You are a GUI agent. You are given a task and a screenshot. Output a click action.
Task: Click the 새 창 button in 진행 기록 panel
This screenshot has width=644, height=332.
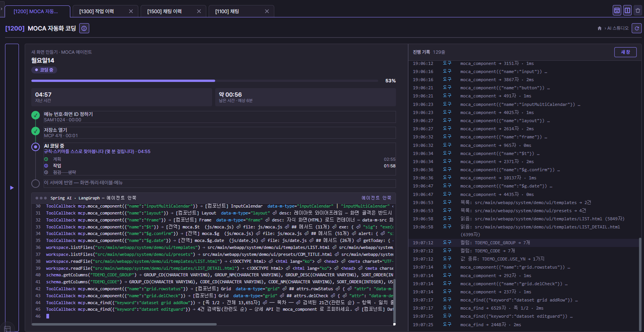click(625, 52)
